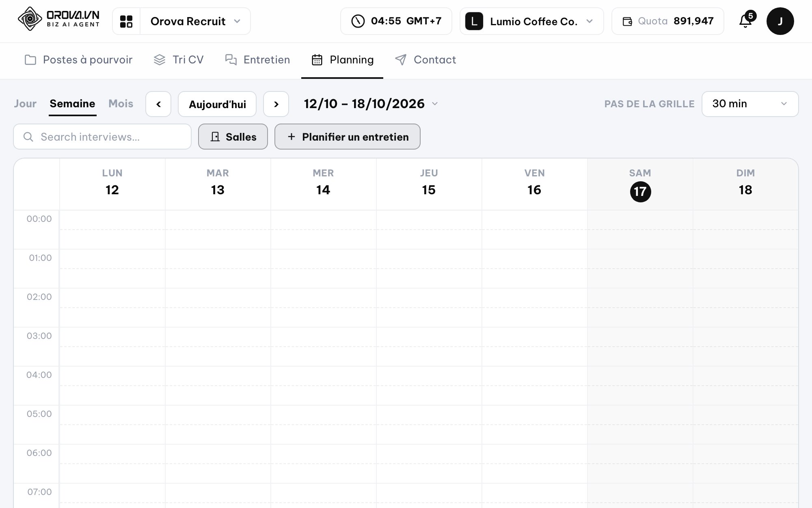The width and height of the screenshot is (812, 508).
Task: Click the Lumio Coffee Co. L logo
Action: point(474,21)
